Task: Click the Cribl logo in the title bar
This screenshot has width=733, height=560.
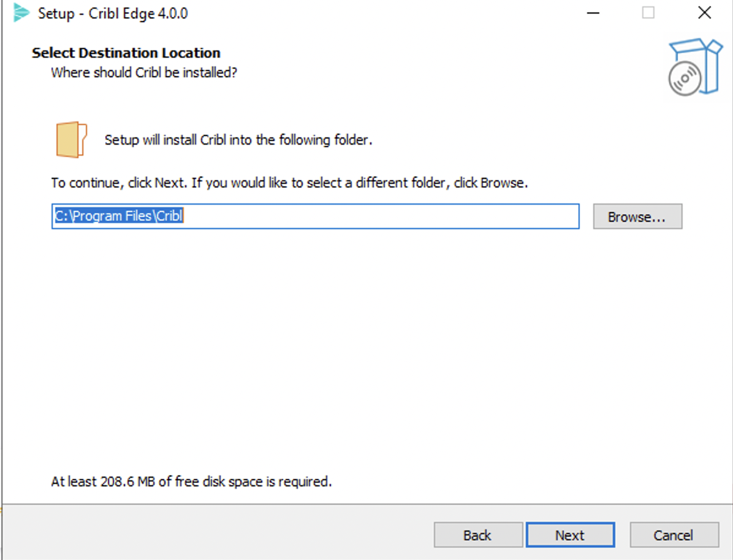Action: coord(21,13)
